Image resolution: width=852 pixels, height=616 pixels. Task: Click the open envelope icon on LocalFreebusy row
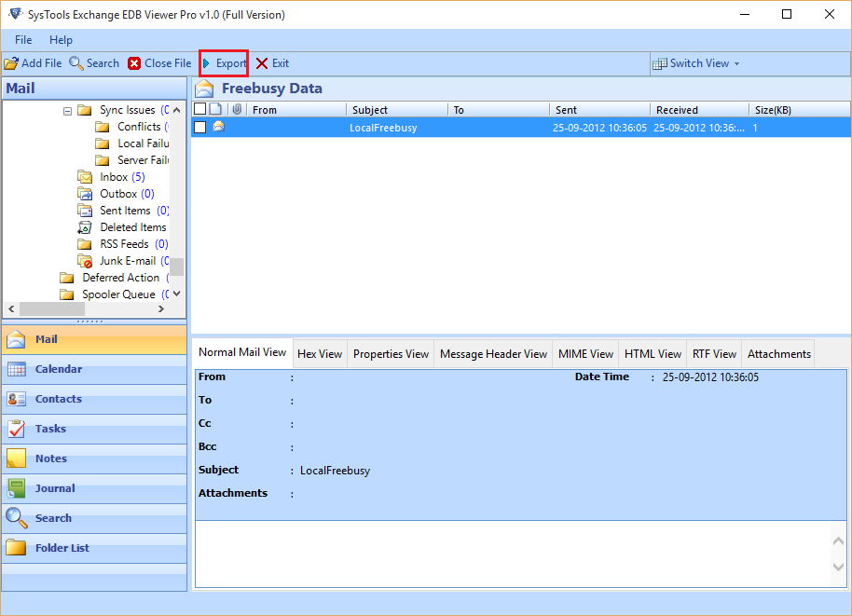pyautogui.click(x=218, y=127)
